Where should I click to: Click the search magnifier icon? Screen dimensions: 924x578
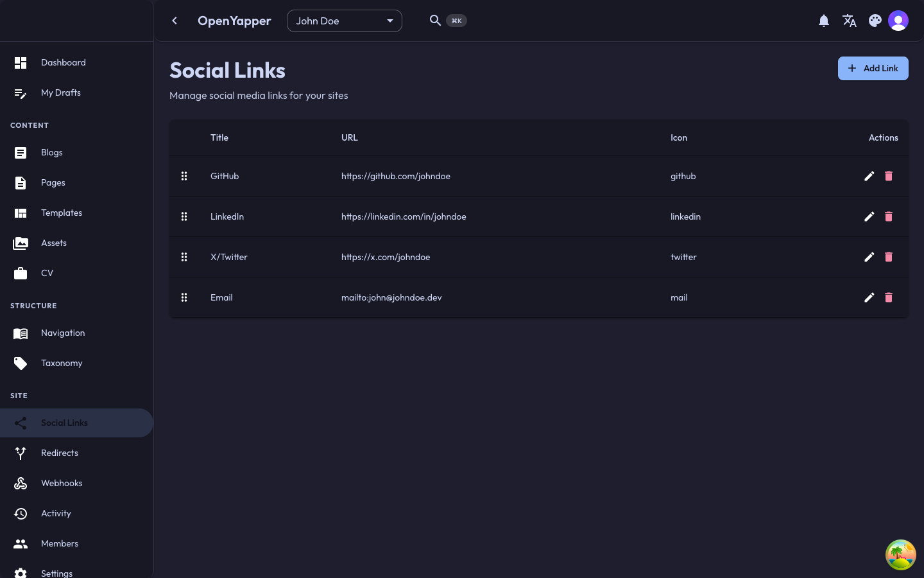click(x=436, y=21)
